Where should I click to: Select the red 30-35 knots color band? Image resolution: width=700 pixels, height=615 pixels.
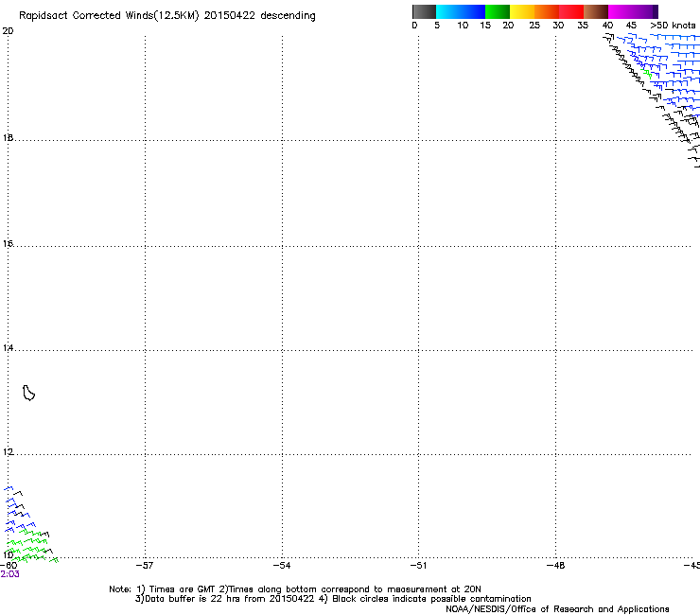tap(571, 11)
